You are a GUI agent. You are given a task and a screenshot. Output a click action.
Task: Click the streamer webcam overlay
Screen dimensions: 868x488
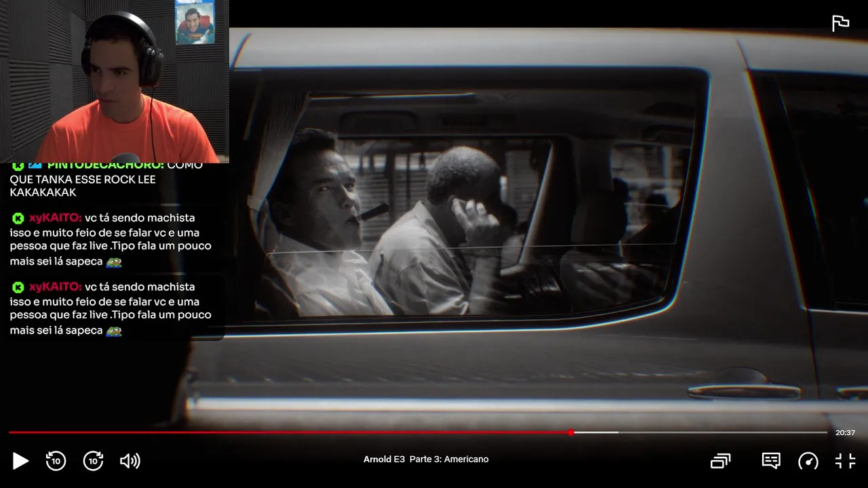(x=115, y=81)
